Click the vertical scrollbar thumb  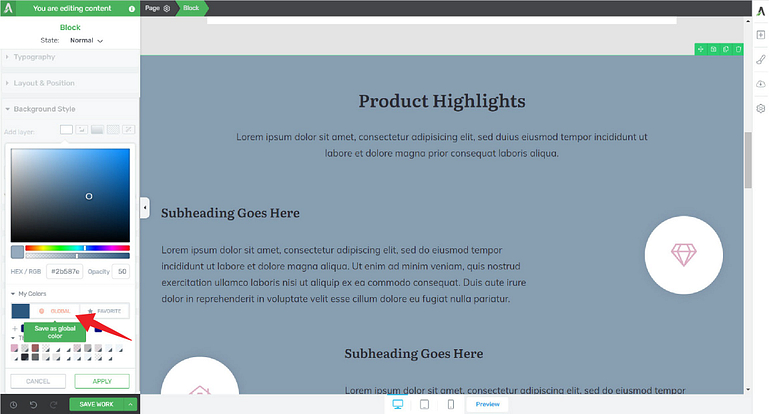click(748, 160)
